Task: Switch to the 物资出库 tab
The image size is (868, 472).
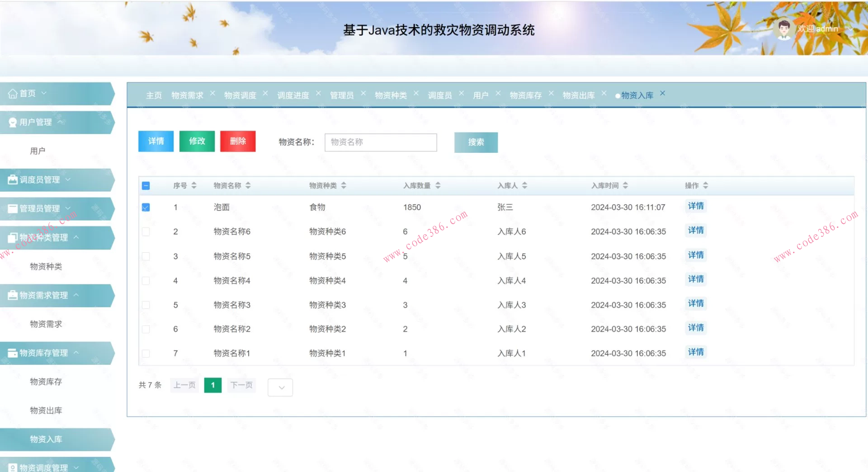Action: pos(579,95)
